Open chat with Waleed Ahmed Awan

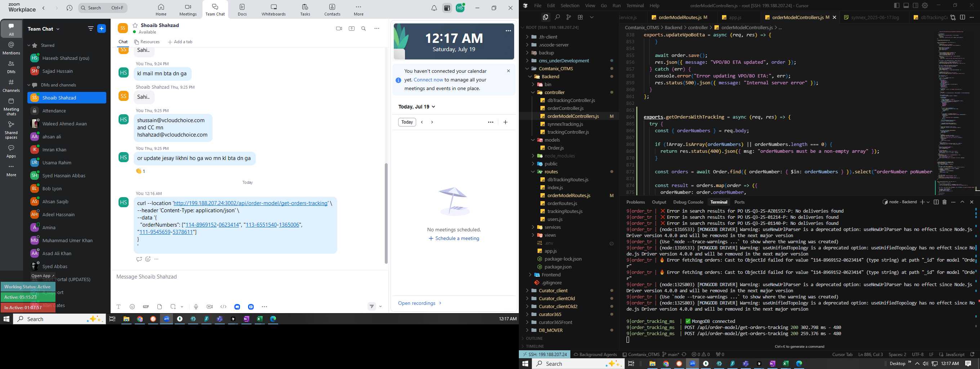tap(67, 124)
